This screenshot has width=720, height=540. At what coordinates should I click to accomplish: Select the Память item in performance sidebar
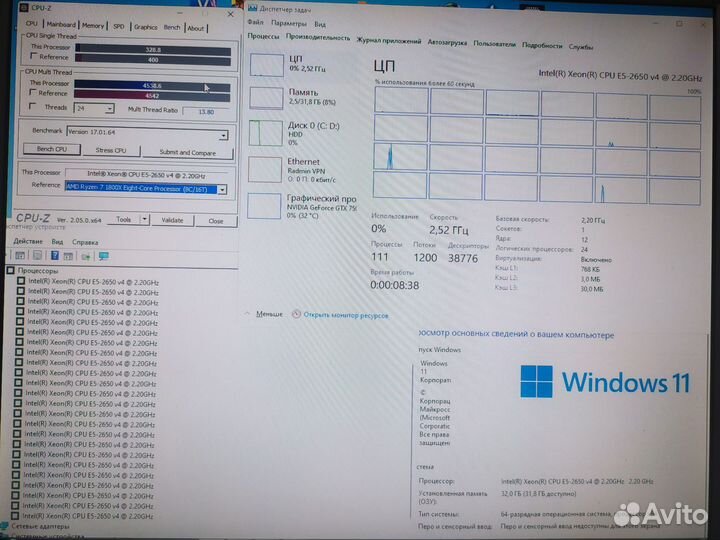pos(303,97)
